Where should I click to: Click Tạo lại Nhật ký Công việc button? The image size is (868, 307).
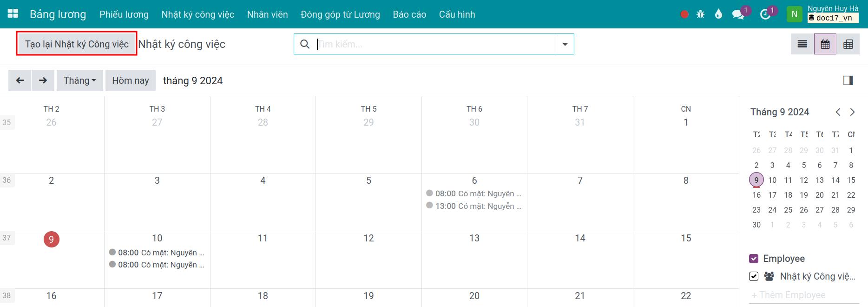click(x=77, y=44)
